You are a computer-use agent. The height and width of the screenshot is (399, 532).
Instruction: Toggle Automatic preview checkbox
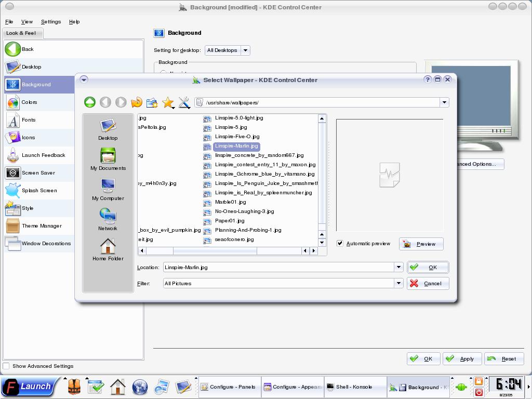340,243
